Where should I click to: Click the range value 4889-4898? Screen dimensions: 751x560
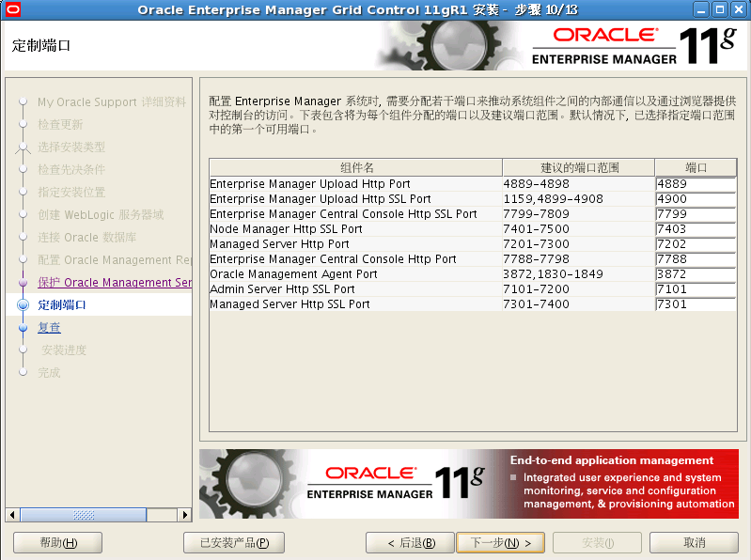pyautogui.click(x=536, y=184)
